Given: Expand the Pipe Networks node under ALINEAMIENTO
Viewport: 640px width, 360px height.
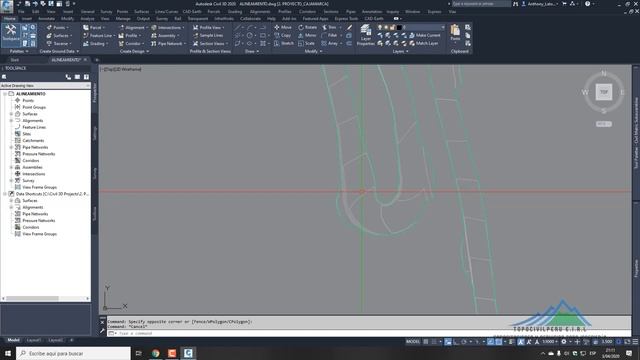Looking at the screenshot, I should click(11, 147).
